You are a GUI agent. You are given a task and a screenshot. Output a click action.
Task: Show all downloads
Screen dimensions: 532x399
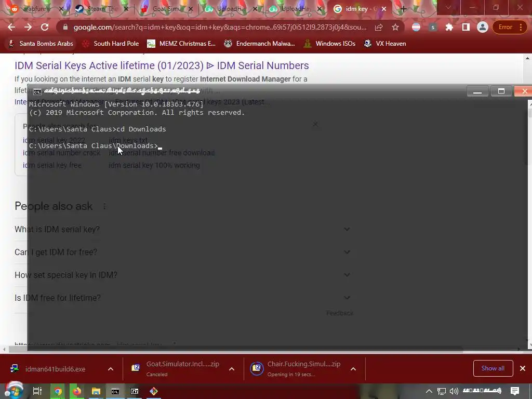click(493, 368)
